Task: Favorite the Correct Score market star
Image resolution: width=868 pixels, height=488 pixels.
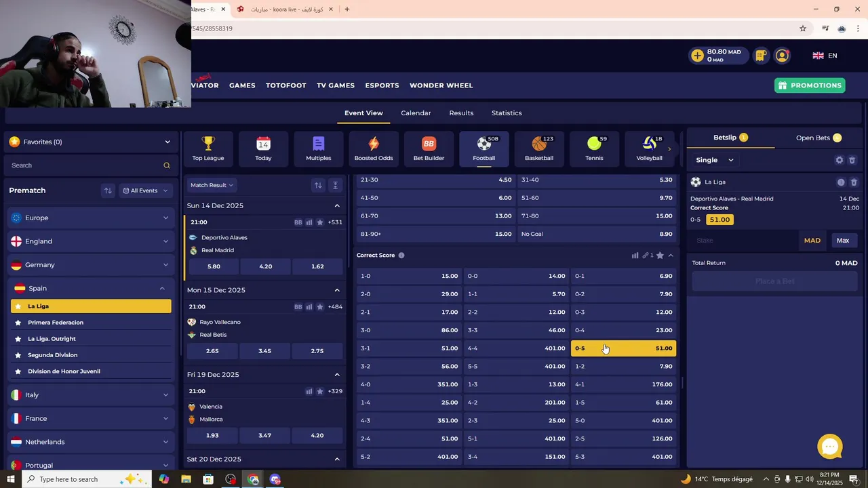Action: pos(660,256)
